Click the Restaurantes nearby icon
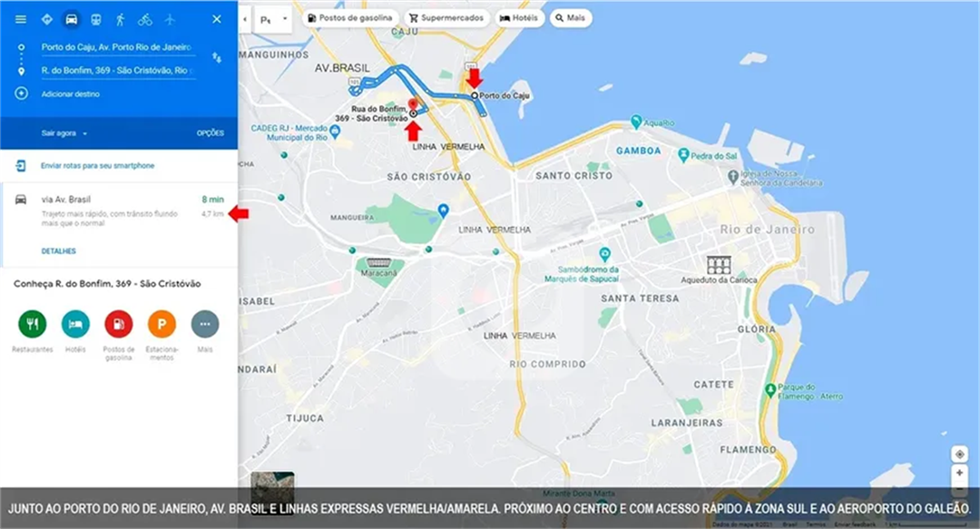Screen dimensions: 980x529 pos(32,324)
